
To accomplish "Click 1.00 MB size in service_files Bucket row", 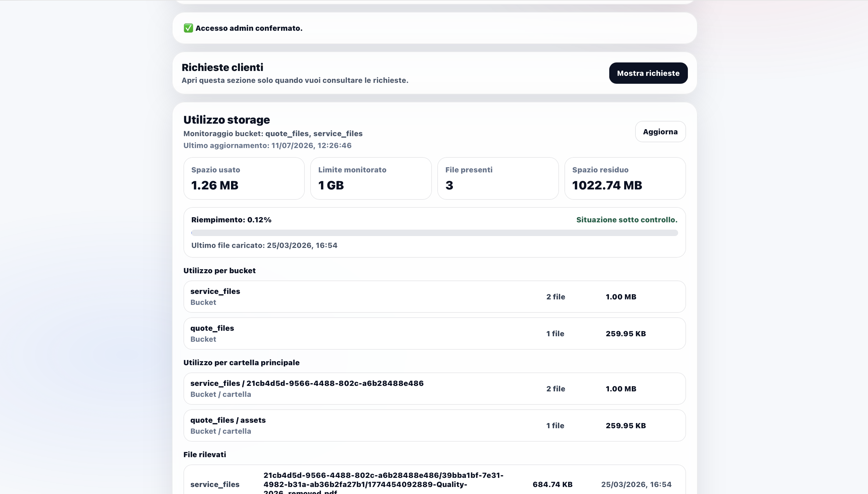I will tap(621, 297).
